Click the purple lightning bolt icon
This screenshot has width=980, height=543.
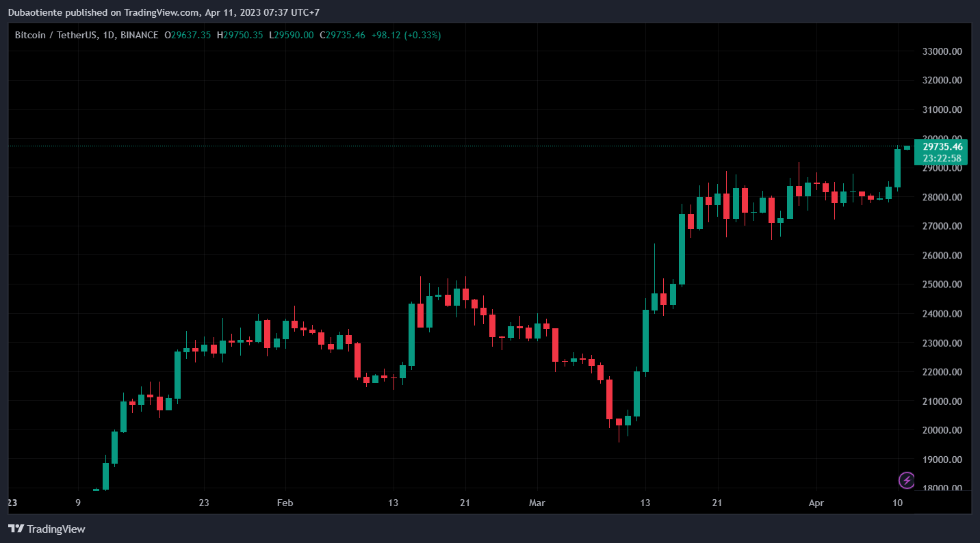(907, 480)
